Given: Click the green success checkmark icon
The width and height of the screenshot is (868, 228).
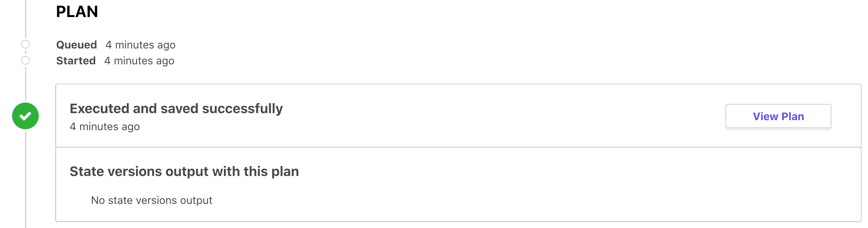Looking at the screenshot, I should pyautogui.click(x=25, y=116).
